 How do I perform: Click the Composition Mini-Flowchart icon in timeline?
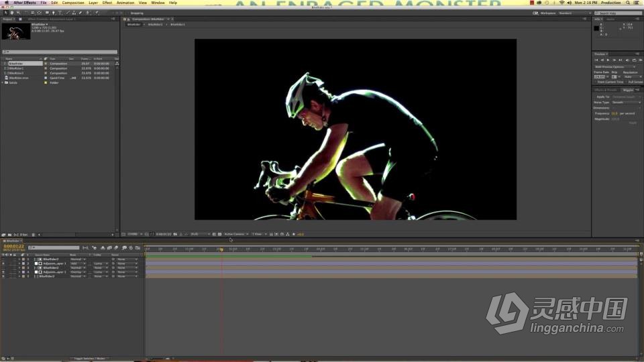(85, 248)
